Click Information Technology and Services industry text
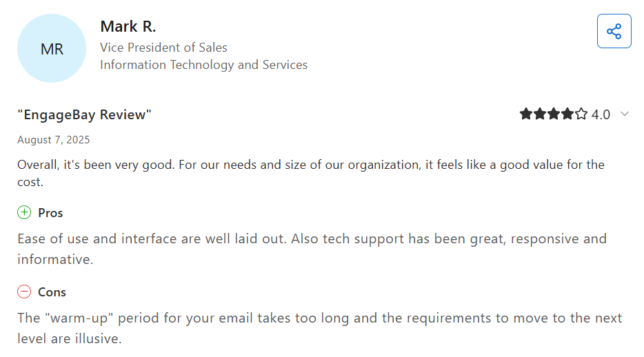The height and width of the screenshot is (357, 644). click(203, 65)
